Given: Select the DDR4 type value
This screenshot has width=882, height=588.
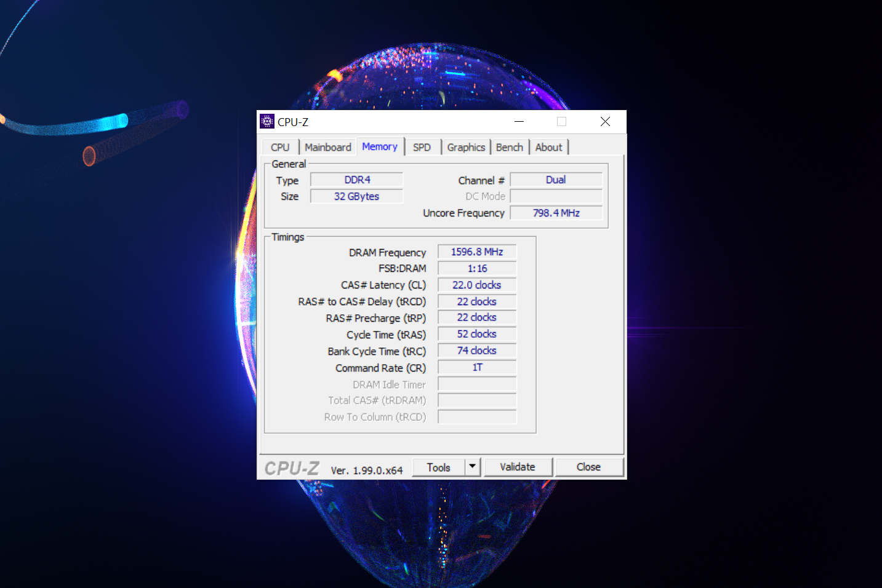Looking at the screenshot, I should point(357,180).
